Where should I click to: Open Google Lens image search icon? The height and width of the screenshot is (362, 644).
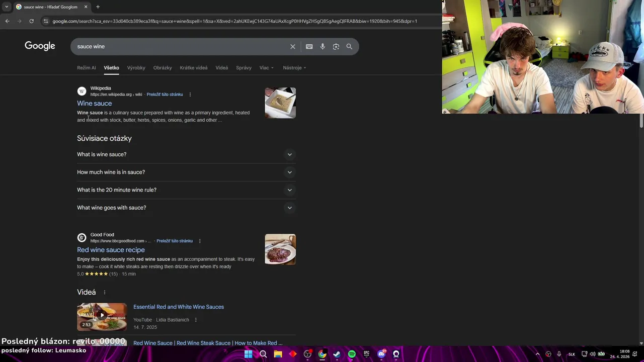point(336,46)
